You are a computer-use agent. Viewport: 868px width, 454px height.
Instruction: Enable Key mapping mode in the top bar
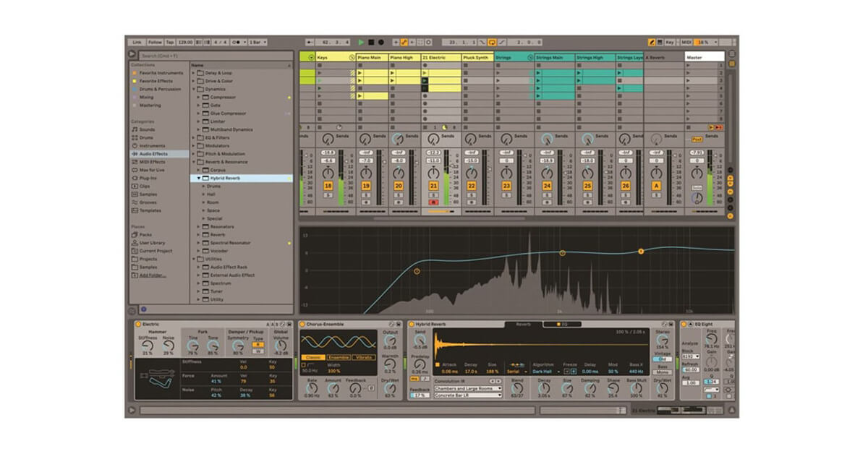[671, 43]
